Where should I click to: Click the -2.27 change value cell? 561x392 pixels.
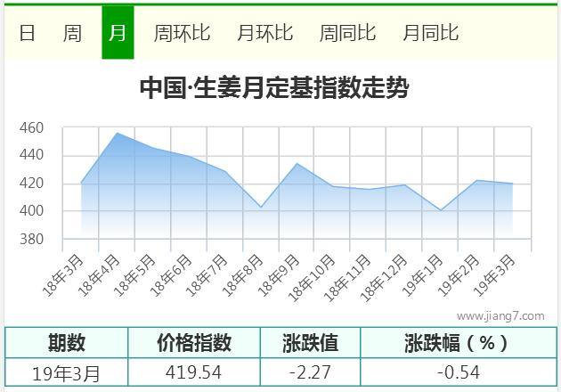[310, 372]
